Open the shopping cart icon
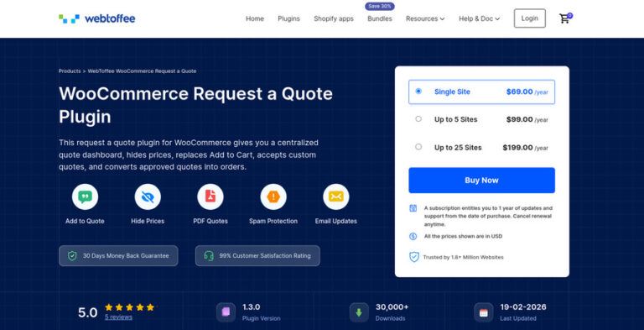The width and height of the screenshot is (644, 330). pos(565,18)
